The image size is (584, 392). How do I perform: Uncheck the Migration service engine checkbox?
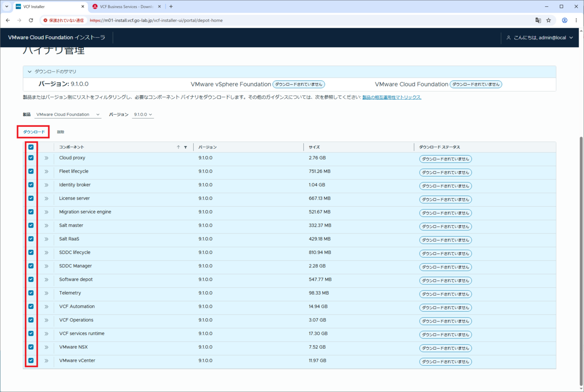[31, 212]
